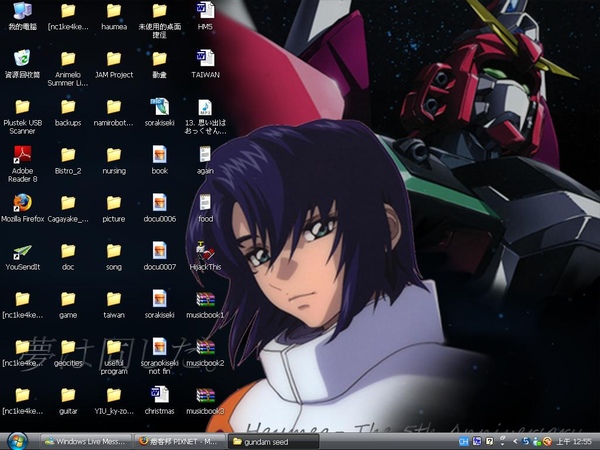
Task: Select the book image file
Action: [160, 160]
